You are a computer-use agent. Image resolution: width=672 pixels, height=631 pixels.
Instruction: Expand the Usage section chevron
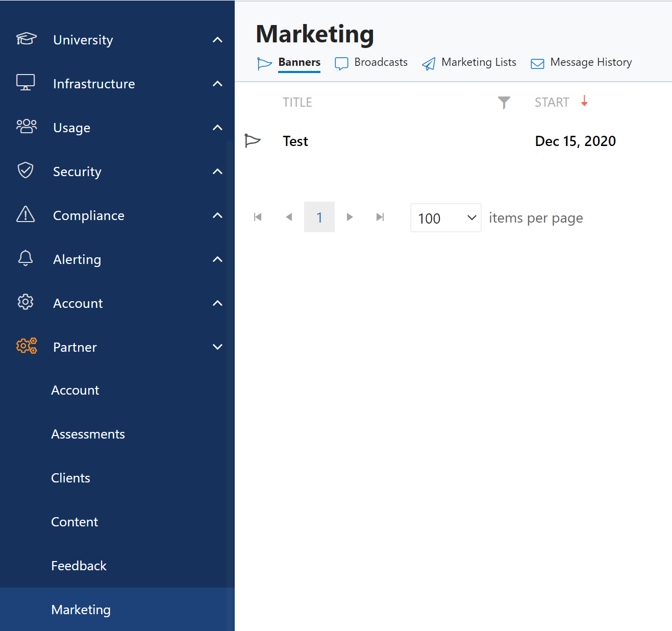tap(217, 128)
